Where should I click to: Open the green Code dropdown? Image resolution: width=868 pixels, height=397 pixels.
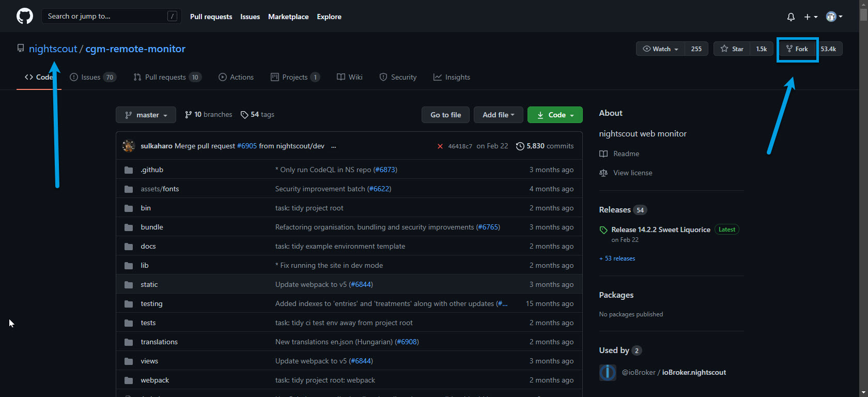(555, 115)
